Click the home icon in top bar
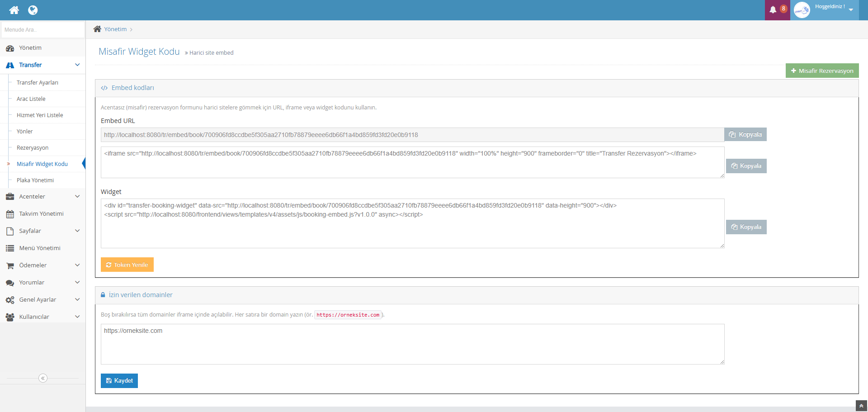The height and width of the screenshot is (412, 868). pyautogui.click(x=14, y=10)
